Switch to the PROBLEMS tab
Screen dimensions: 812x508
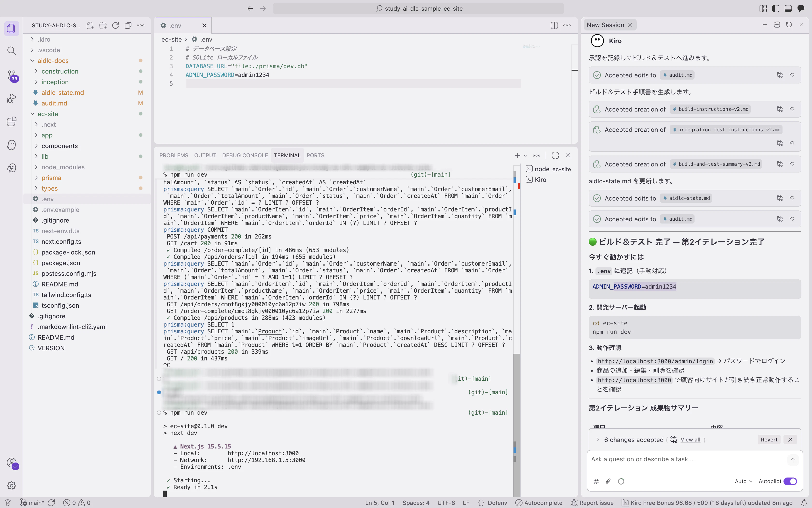click(x=174, y=155)
